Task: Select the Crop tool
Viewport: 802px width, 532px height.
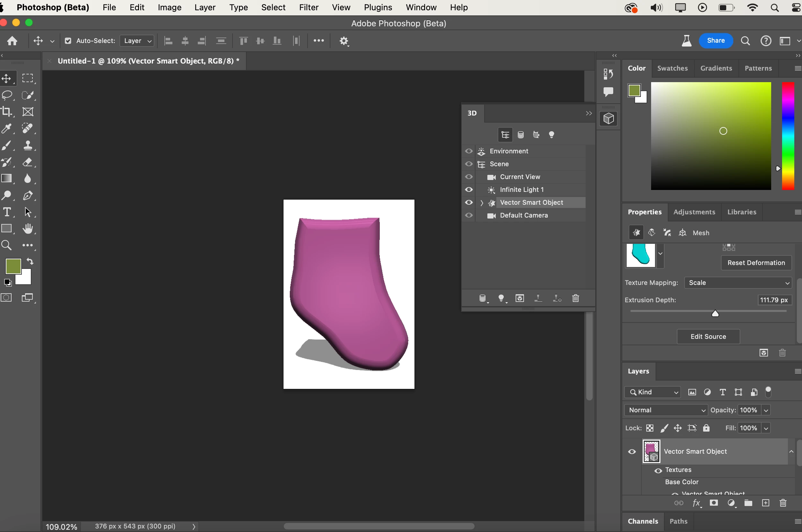Action: pos(7,112)
